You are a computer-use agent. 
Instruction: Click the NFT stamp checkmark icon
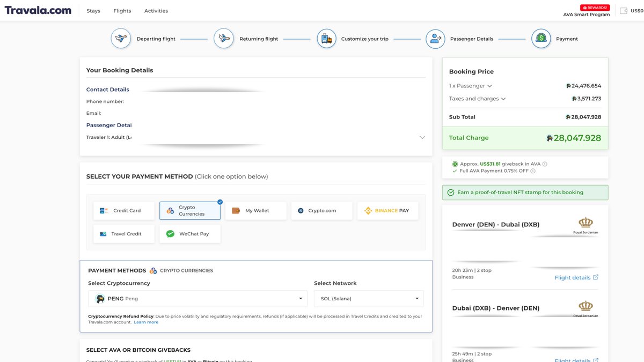(451, 193)
